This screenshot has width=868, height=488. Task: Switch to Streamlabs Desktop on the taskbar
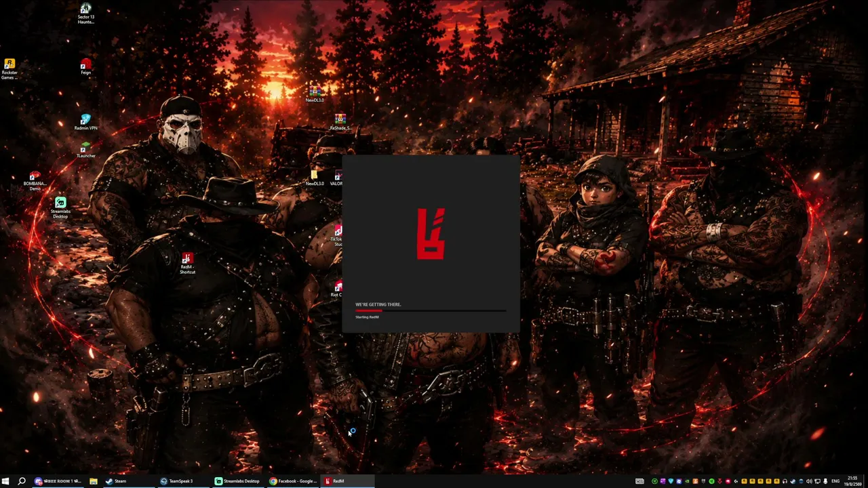(x=239, y=481)
